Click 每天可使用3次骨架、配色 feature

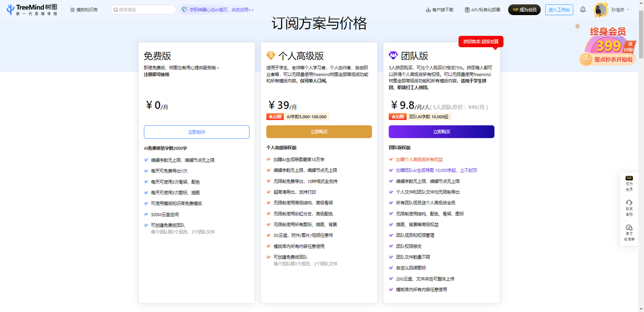tap(175, 182)
